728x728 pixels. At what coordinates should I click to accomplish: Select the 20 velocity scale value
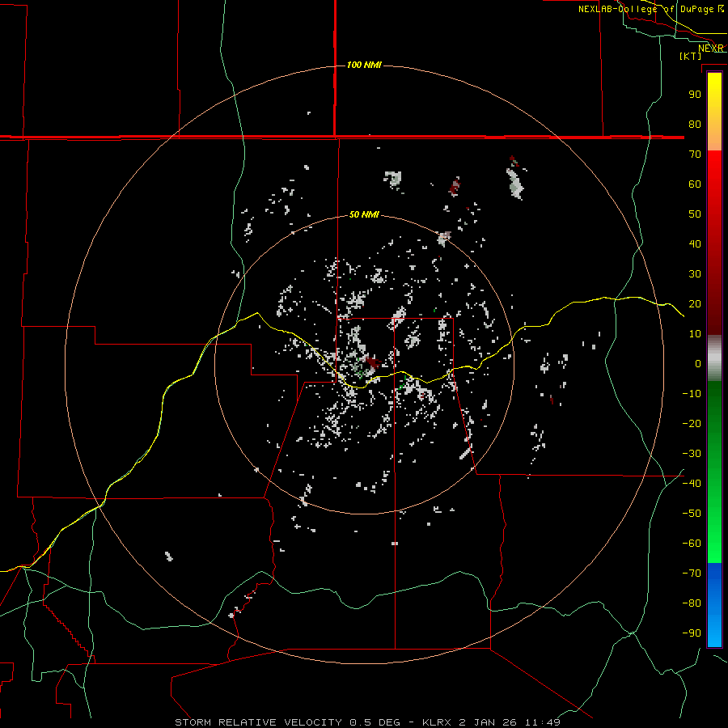[x=695, y=303]
